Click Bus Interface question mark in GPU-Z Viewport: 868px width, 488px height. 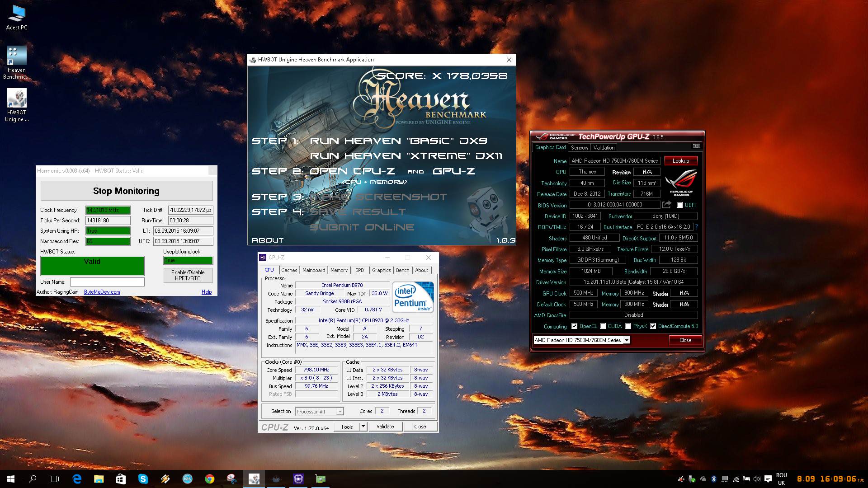pos(696,227)
